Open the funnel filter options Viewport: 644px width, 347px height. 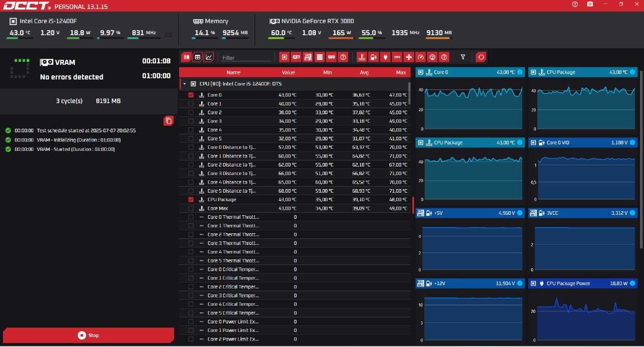coord(463,57)
